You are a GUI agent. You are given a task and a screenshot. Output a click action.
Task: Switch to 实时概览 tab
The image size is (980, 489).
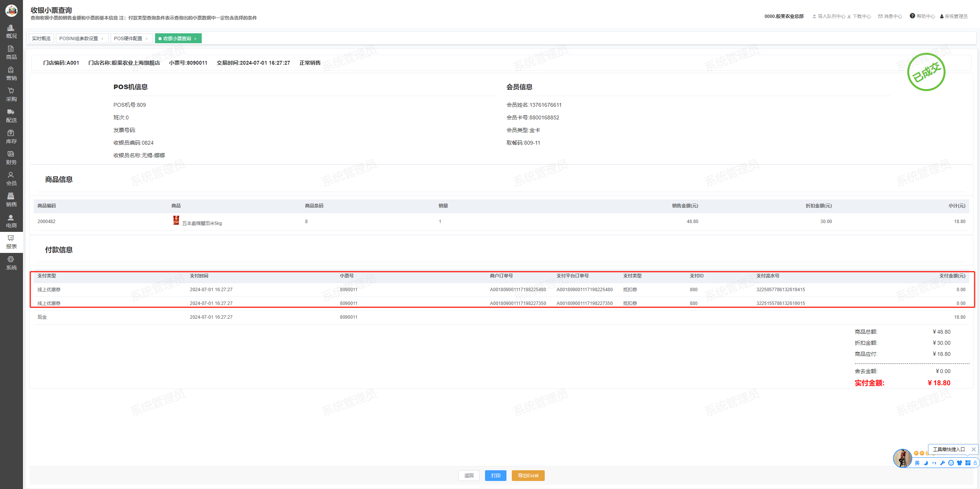point(41,39)
